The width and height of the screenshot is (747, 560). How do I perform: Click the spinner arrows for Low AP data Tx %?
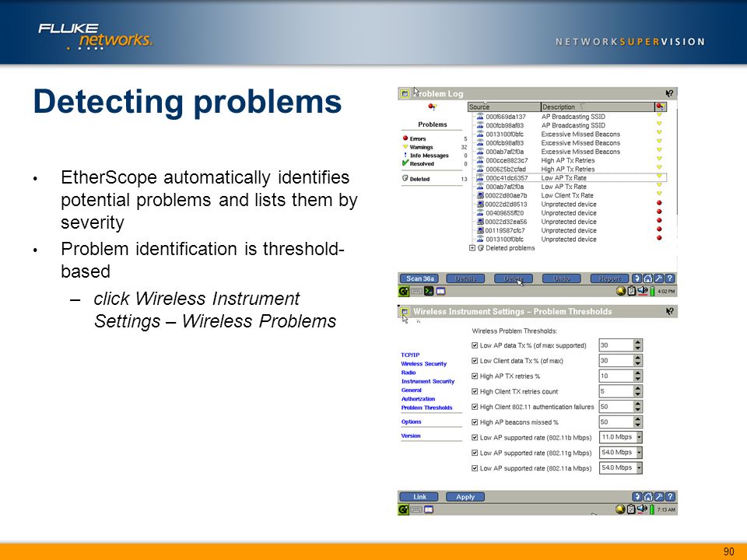[638, 345]
